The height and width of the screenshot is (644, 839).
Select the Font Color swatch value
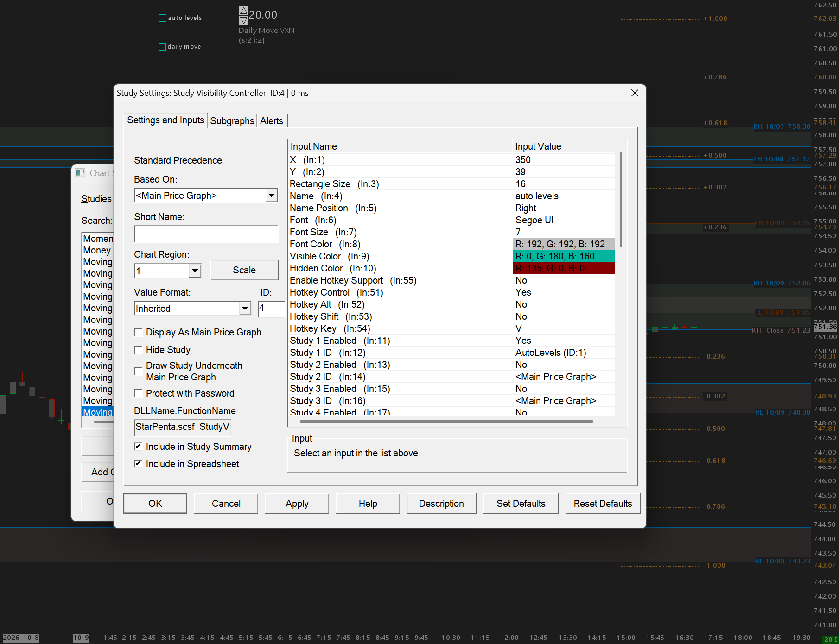564,244
